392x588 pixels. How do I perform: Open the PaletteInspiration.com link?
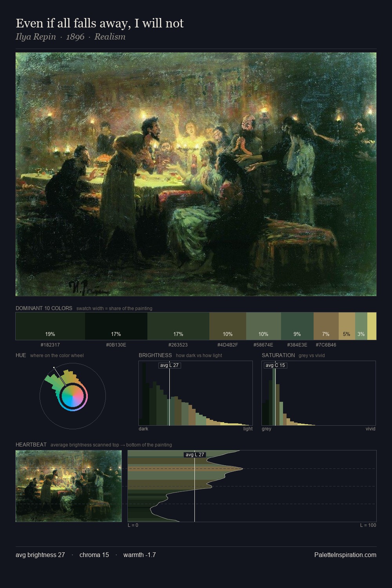(345, 555)
